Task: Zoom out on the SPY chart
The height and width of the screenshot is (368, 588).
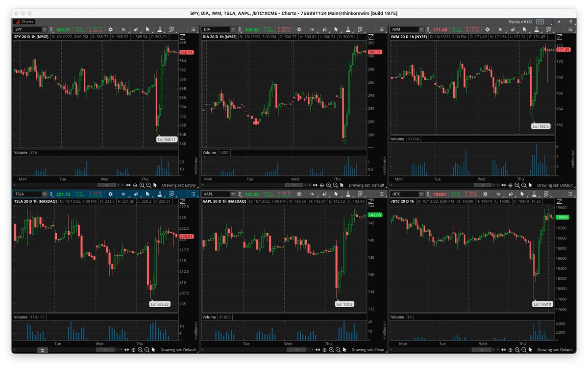Action: 148,185
